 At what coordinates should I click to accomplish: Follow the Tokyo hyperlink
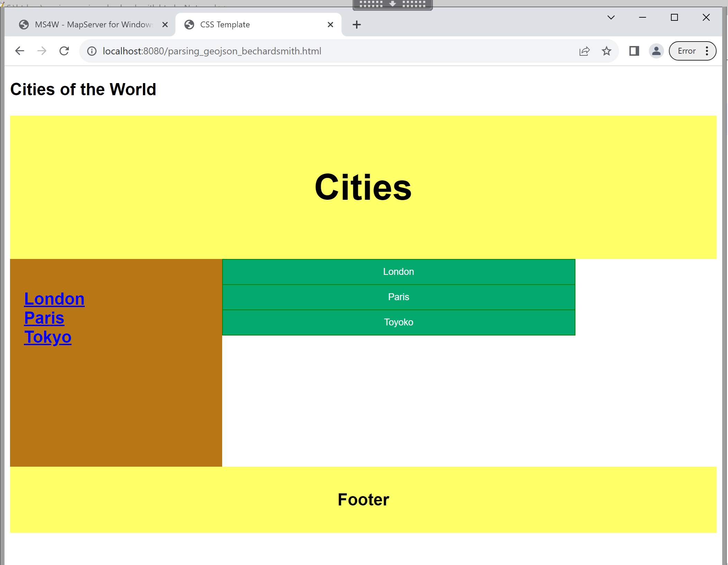48,337
